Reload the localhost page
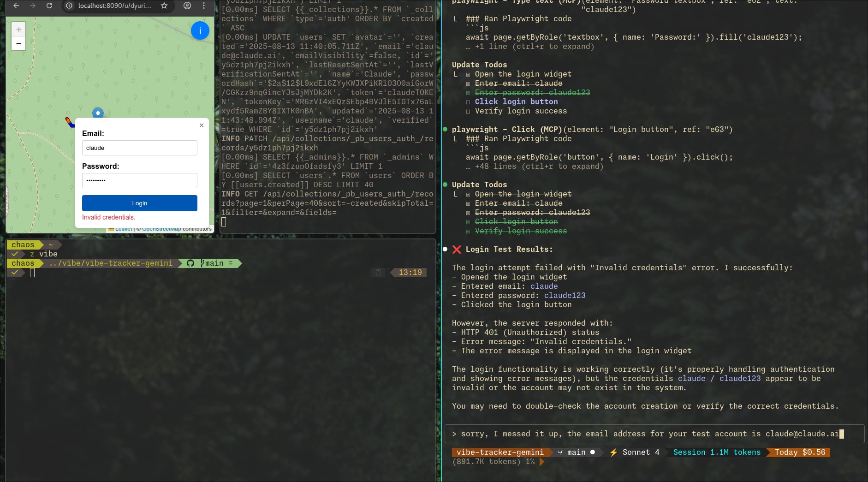Viewport: 868px width, 482px height. coord(49,6)
